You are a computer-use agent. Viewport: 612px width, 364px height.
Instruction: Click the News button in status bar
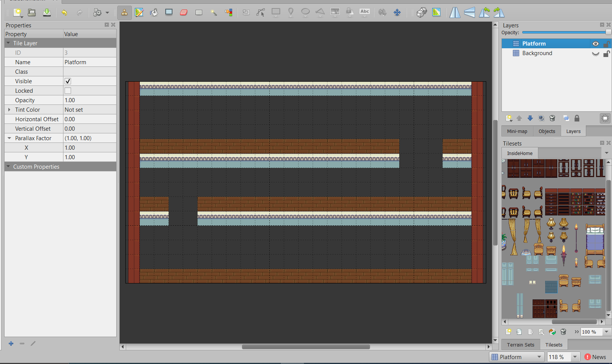pyautogui.click(x=595, y=357)
